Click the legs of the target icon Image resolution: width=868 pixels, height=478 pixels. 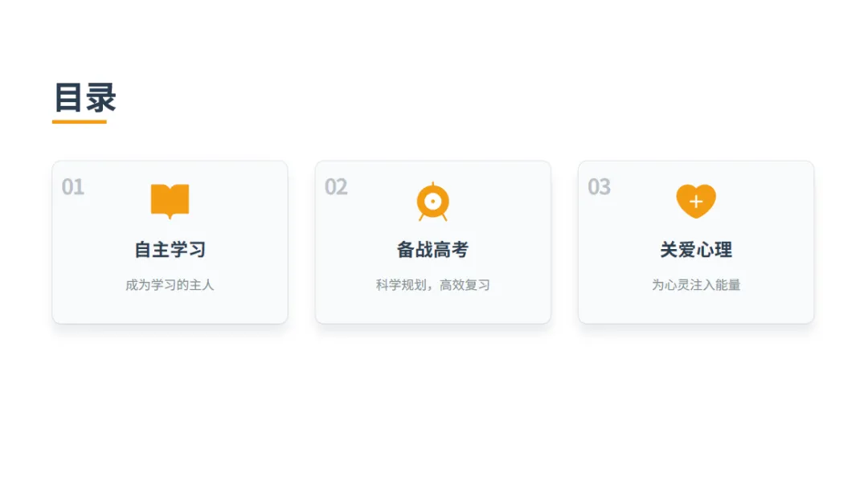tap(433, 218)
